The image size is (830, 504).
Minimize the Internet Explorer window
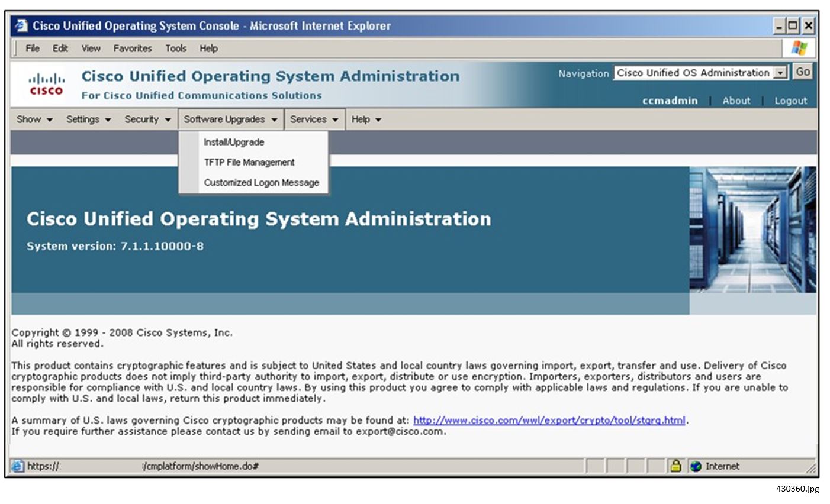point(779,26)
